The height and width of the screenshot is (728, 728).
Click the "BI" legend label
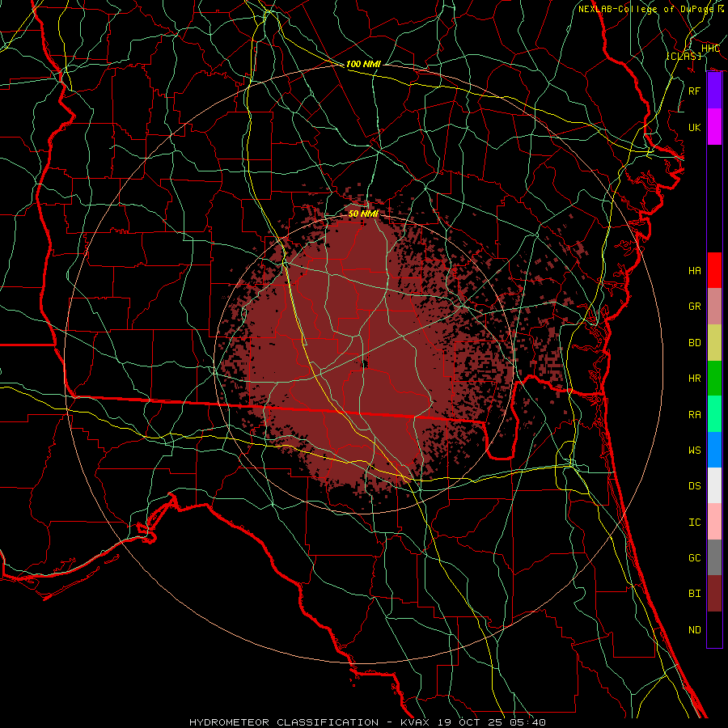[695, 594]
